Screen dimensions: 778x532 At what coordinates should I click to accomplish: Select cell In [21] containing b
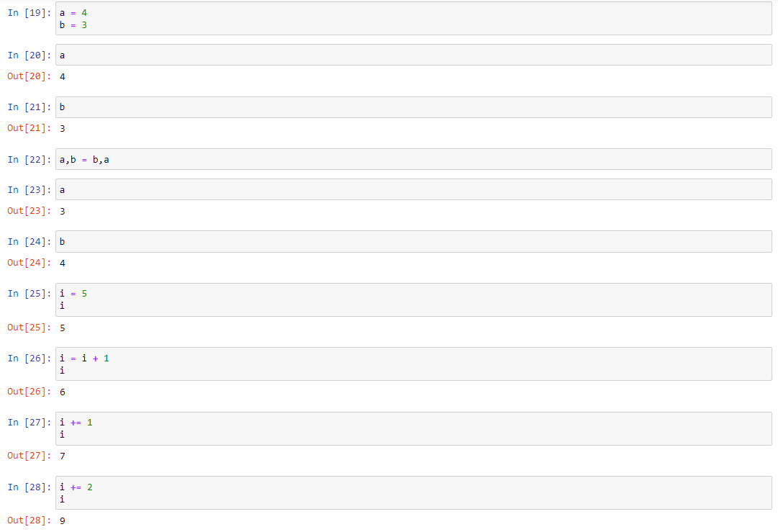(x=413, y=107)
